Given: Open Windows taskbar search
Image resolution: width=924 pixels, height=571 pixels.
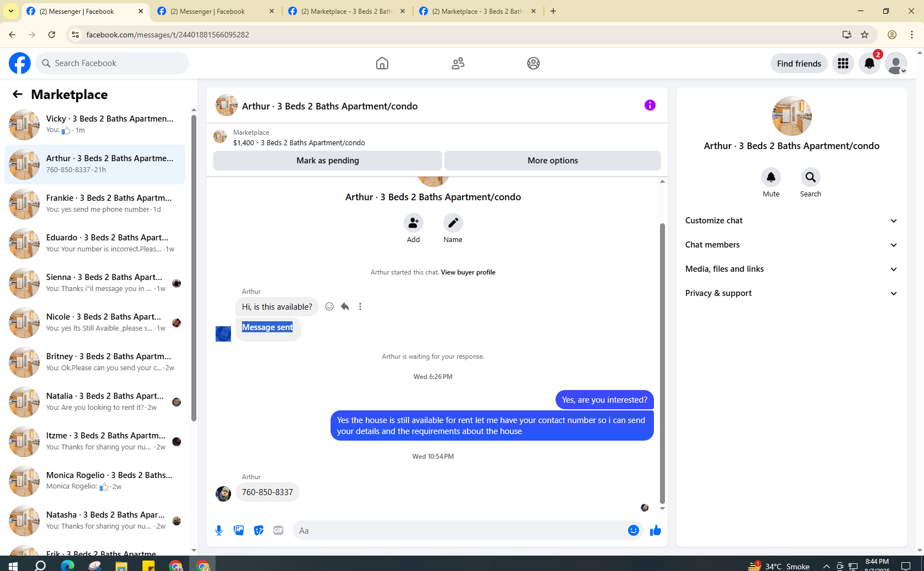Looking at the screenshot, I should (x=40, y=565).
